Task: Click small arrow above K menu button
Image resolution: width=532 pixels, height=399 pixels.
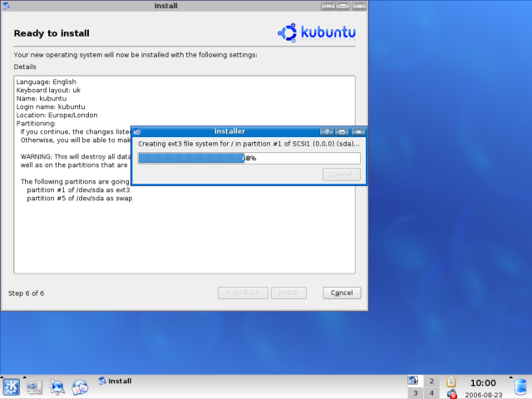Action: 2,377
